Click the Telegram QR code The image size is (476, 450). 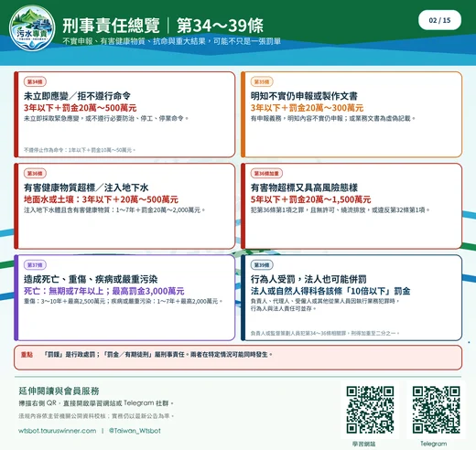point(436,410)
